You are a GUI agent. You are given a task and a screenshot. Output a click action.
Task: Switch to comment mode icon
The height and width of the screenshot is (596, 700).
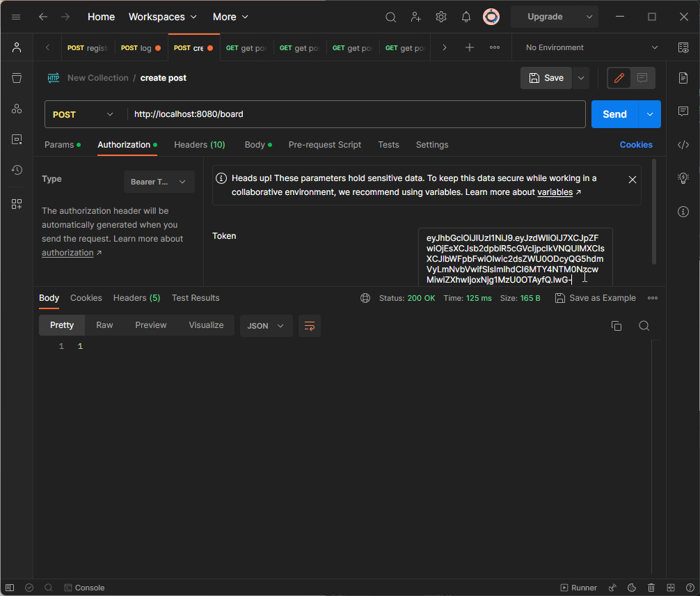642,78
